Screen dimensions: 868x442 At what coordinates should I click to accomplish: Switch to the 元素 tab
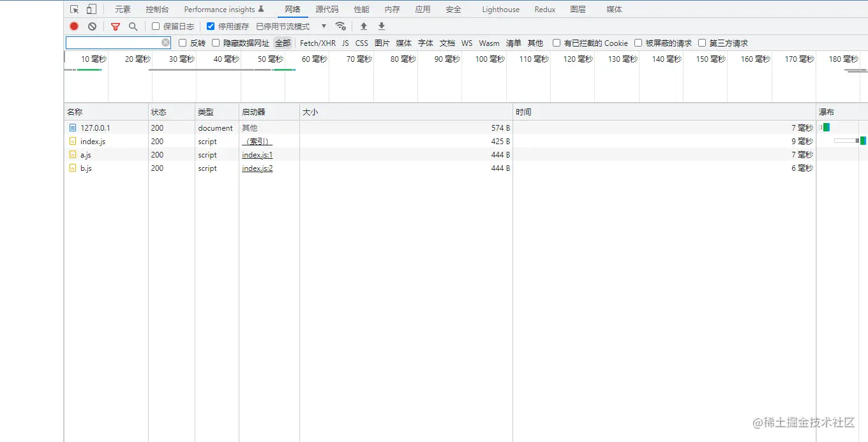(x=123, y=10)
